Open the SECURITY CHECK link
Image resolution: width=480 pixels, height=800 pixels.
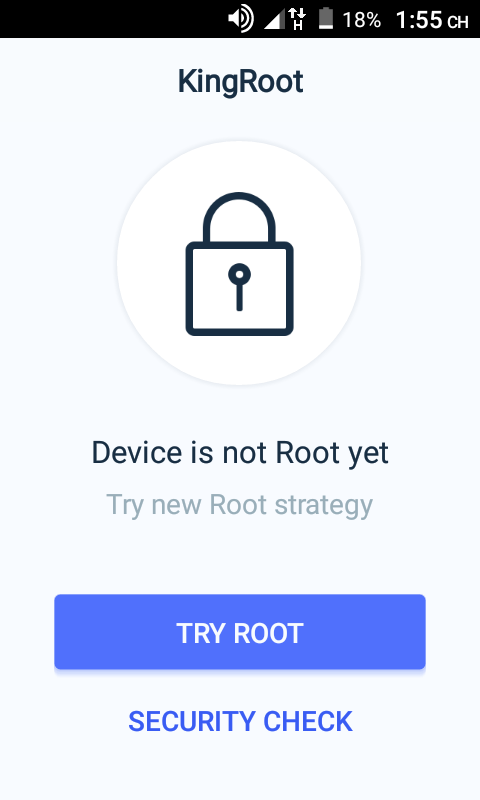[x=240, y=721]
